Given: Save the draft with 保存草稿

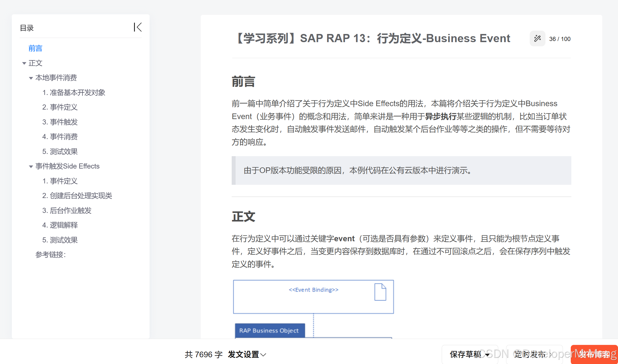Looking at the screenshot, I should coord(465,354).
